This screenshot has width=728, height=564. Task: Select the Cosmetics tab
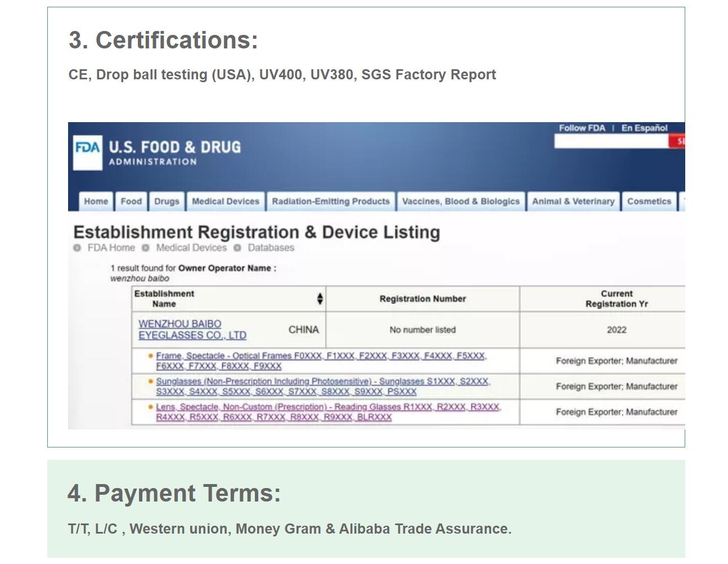tap(649, 202)
